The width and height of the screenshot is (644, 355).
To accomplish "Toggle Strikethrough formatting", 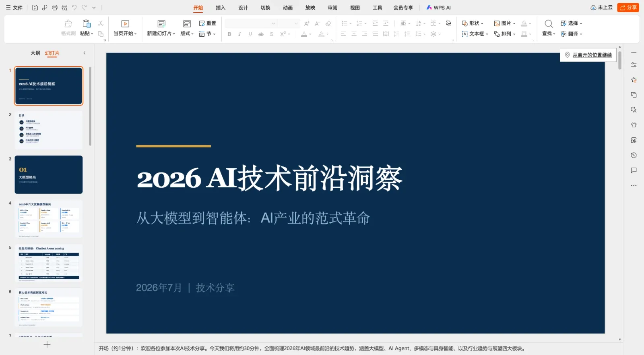I will (261, 34).
